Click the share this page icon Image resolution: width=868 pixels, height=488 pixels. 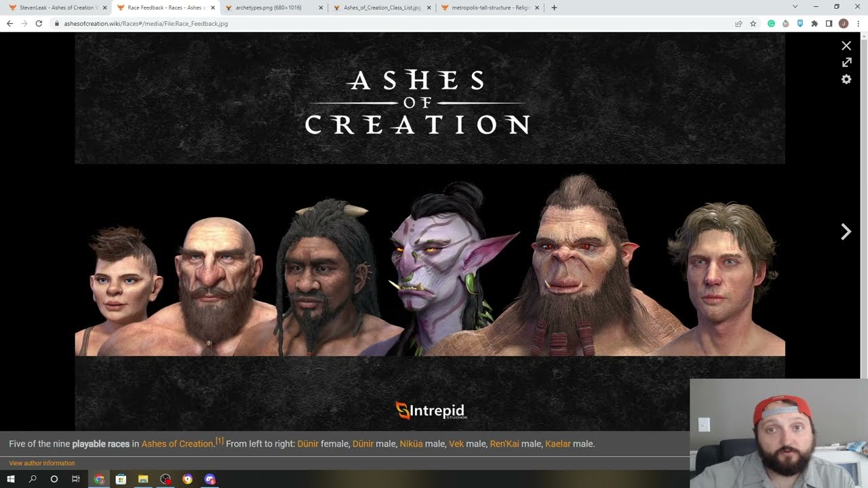tap(738, 23)
